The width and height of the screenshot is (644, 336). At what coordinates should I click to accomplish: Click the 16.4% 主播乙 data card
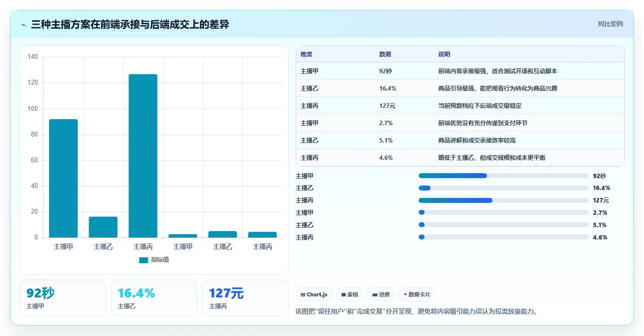point(154,298)
